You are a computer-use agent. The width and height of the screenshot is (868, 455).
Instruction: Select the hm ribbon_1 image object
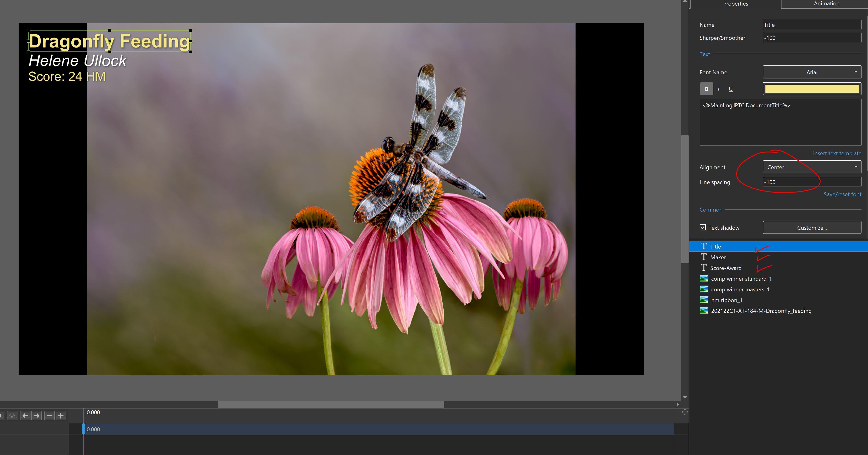[726, 300]
